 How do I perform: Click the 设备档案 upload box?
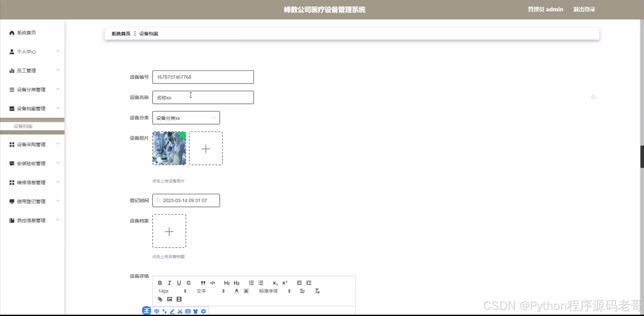pyautogui.click(x=169, y=231)
